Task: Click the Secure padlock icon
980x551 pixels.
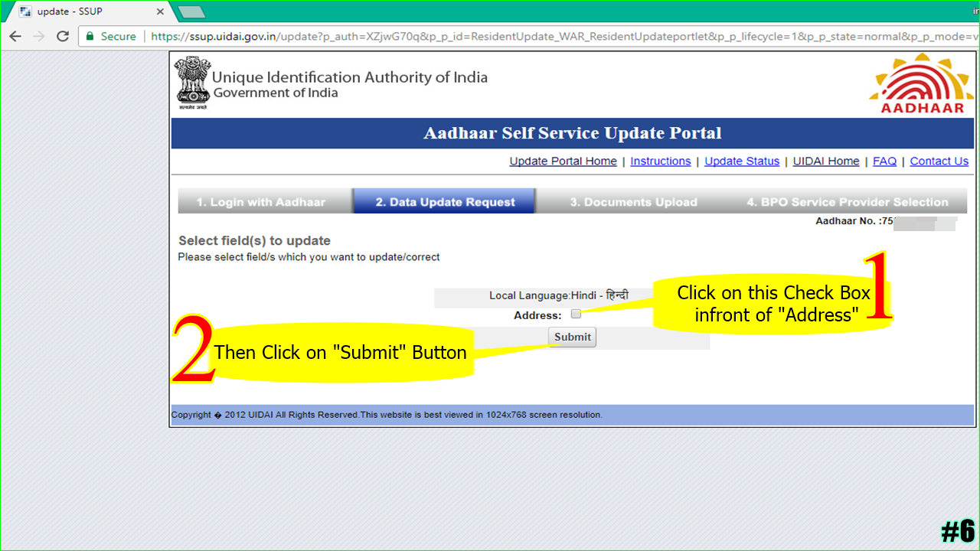Action: [90, 36]
